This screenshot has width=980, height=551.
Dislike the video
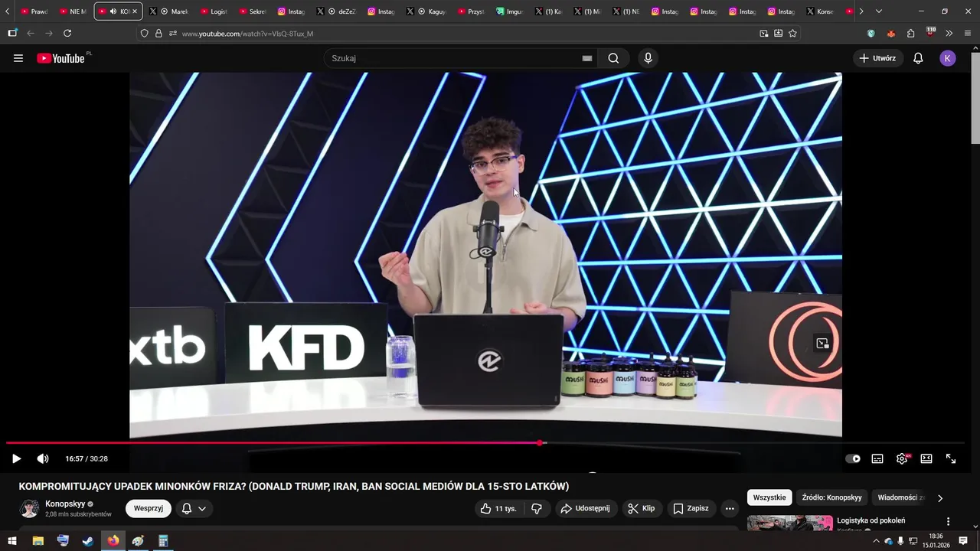coord(537,508)
